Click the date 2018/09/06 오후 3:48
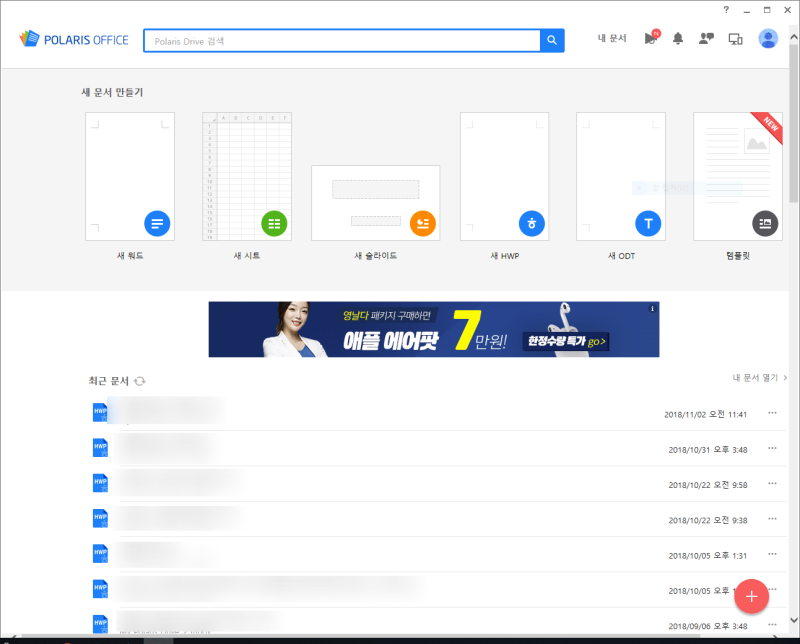800x644 pixels. point(708,626)
